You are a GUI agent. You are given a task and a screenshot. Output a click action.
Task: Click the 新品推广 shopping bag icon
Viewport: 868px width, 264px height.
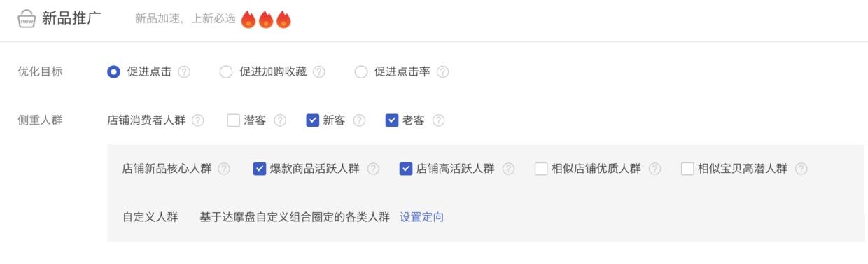27,19
